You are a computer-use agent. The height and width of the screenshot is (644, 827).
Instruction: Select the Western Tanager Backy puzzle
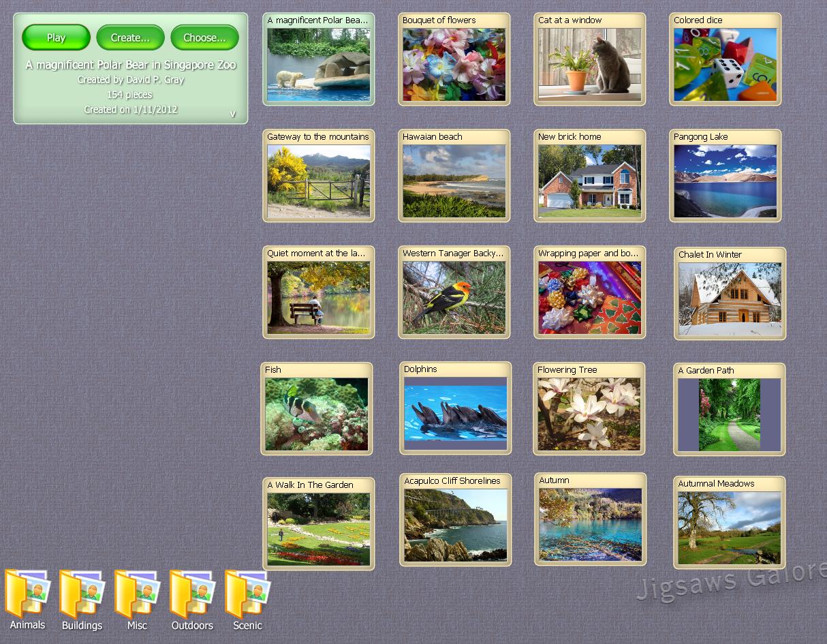tap(454, 293)
